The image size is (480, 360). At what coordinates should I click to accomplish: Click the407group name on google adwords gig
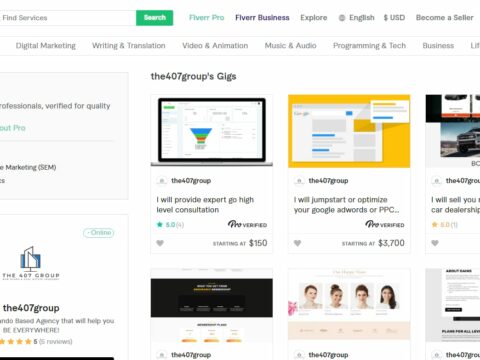pos(328,181)
